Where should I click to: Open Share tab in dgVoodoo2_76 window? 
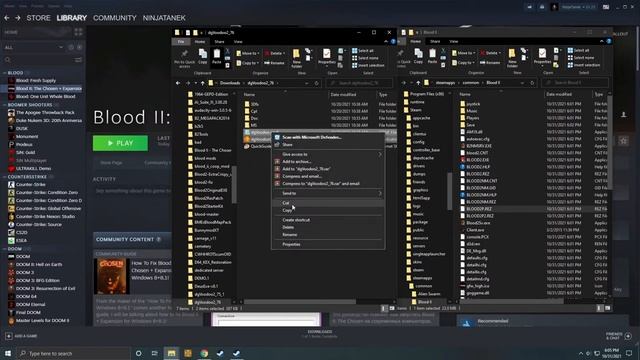click(219, 42)
